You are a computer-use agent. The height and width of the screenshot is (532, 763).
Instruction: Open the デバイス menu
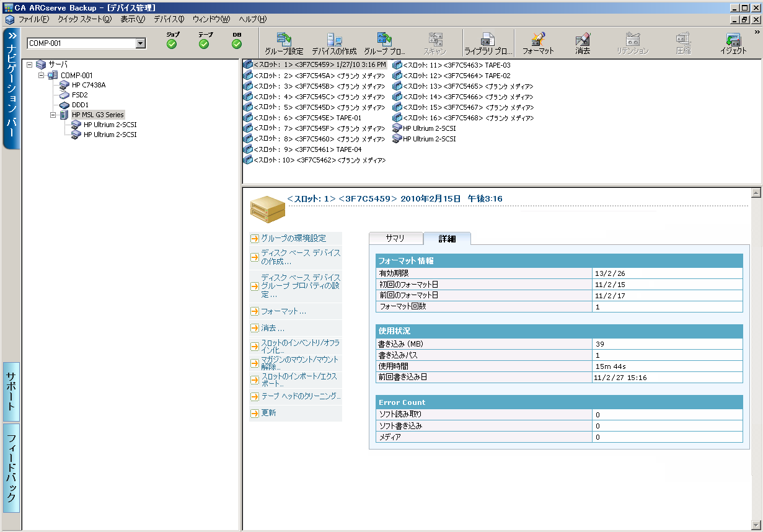[x=169, y=19]
